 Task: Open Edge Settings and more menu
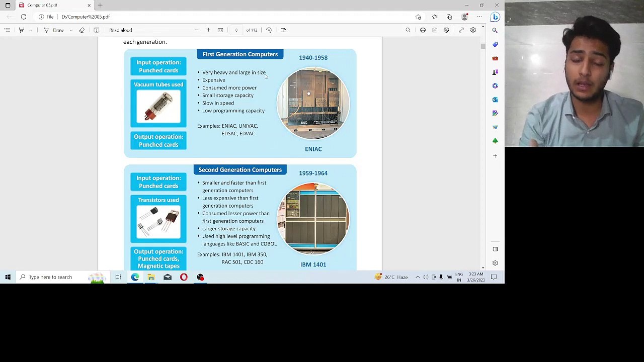click(x=479, y=17)
